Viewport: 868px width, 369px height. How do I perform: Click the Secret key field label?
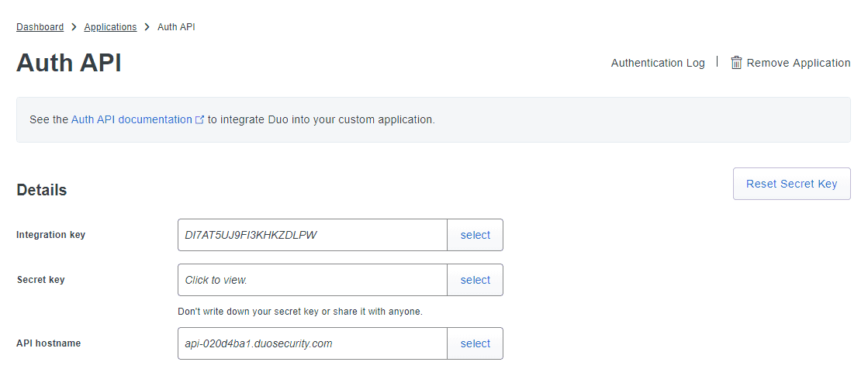[x=40, y=280]
